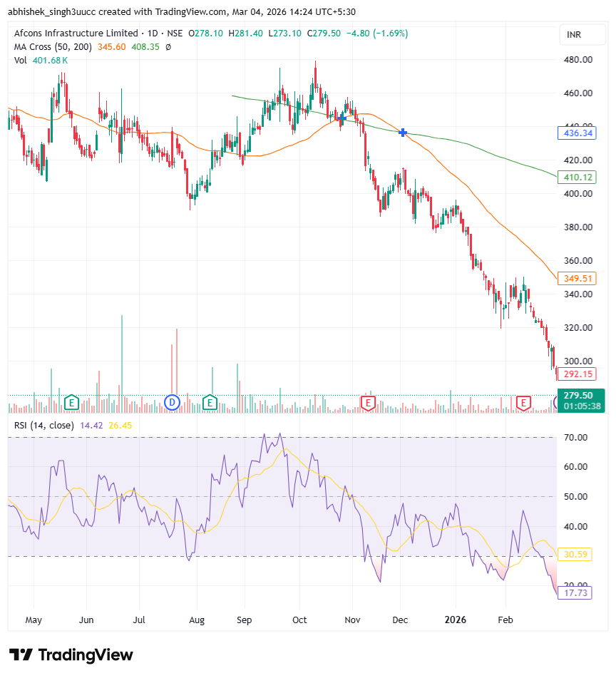Click the red earnings E marker near February
The height and width of the screenshot is (678, 616).
pos(524,403)
